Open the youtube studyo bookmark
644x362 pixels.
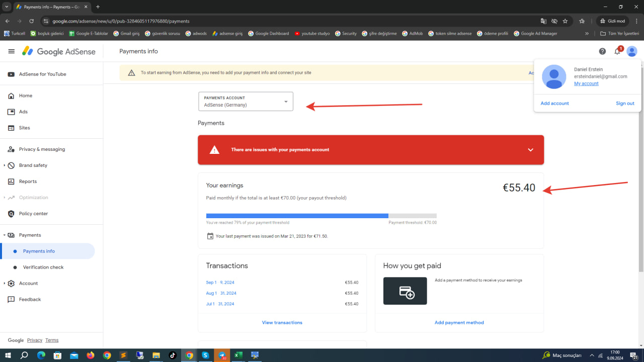[312, 34]
